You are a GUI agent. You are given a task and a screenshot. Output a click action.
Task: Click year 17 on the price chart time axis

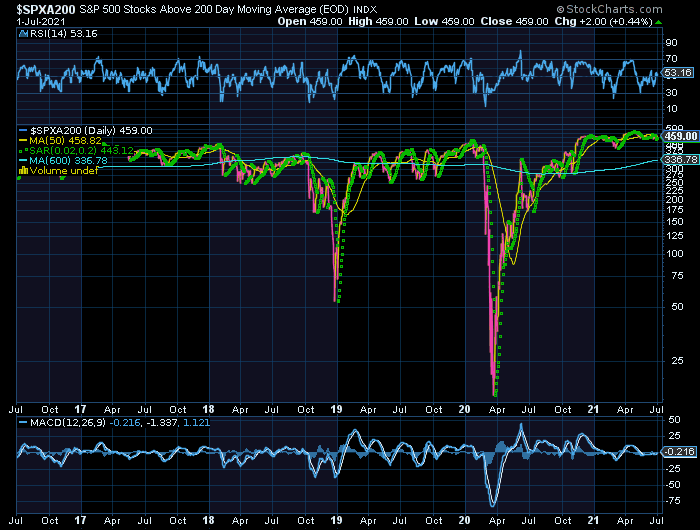point(80,409)
